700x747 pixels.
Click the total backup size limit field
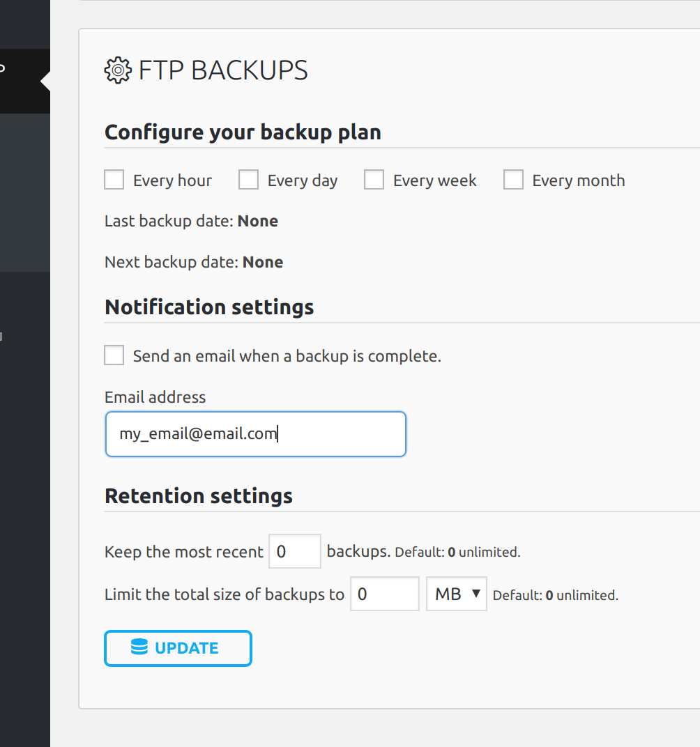(x=384, y=594)
